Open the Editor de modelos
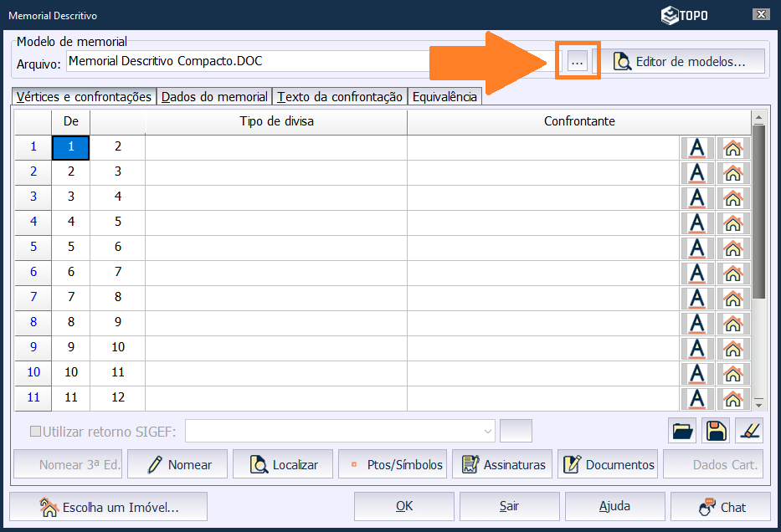The image size is (781, 532). click(680, 61)
